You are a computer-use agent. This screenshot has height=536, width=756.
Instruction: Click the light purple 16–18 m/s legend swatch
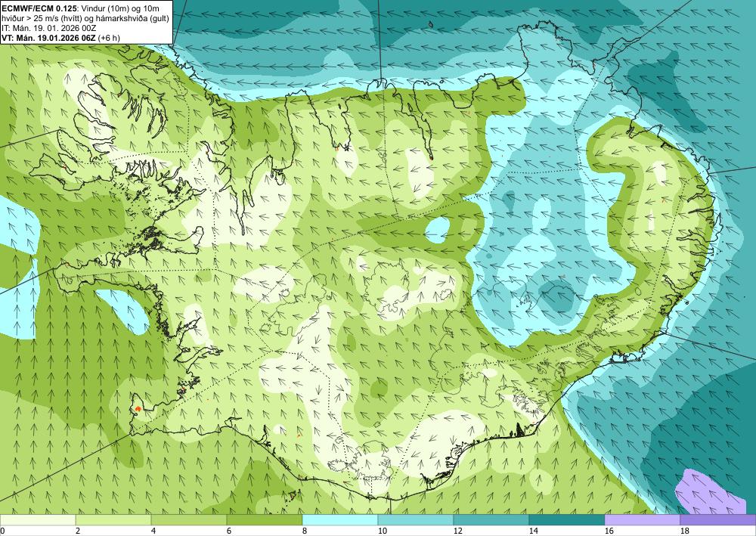pyautogui.click(x=643, y=519)
